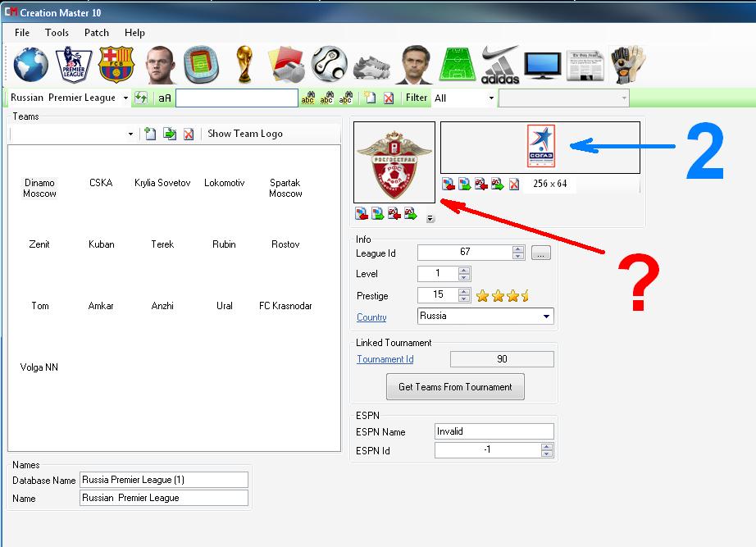Increase the League Id value
Image resolution: width=756 pixels, height=547 pixels.
point(518,249)
